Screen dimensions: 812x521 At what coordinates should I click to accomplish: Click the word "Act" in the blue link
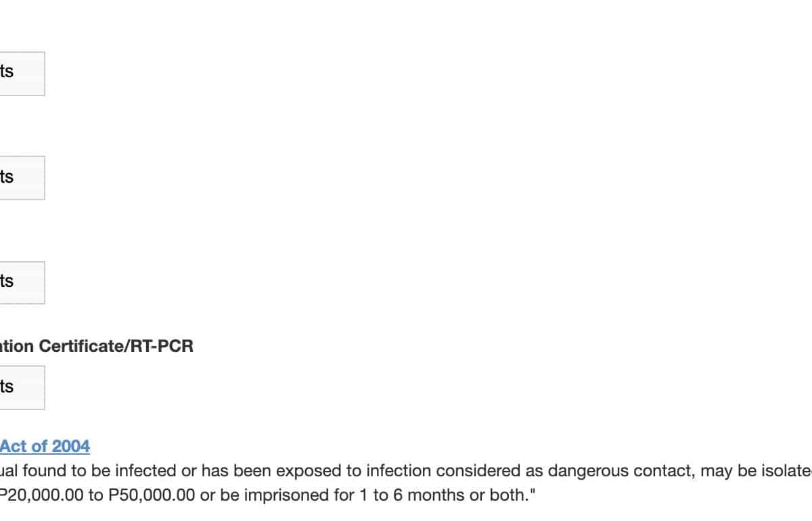[13, 447]
